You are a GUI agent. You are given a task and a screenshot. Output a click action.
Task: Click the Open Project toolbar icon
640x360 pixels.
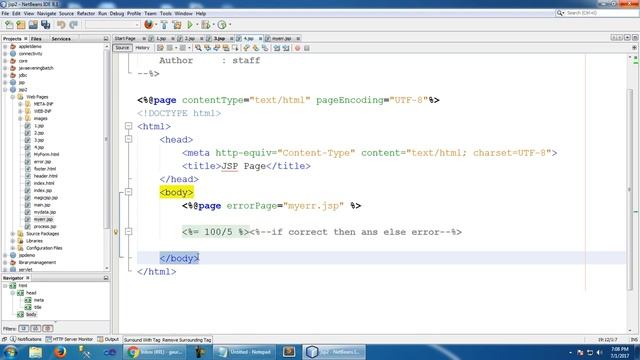coord(33,25)
